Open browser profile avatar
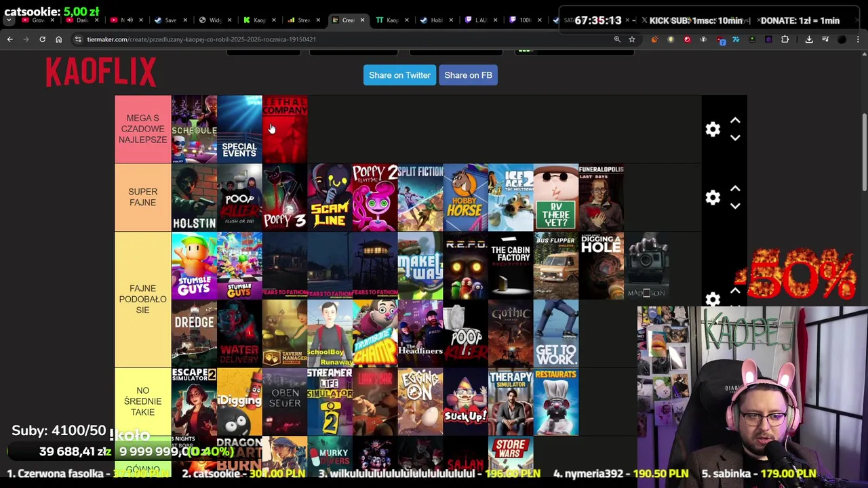This screenshot has width=868, height=488. [842, 39]
